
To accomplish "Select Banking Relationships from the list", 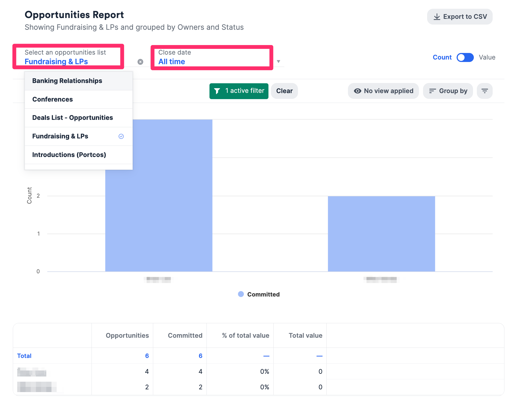I will coord(67,81).
